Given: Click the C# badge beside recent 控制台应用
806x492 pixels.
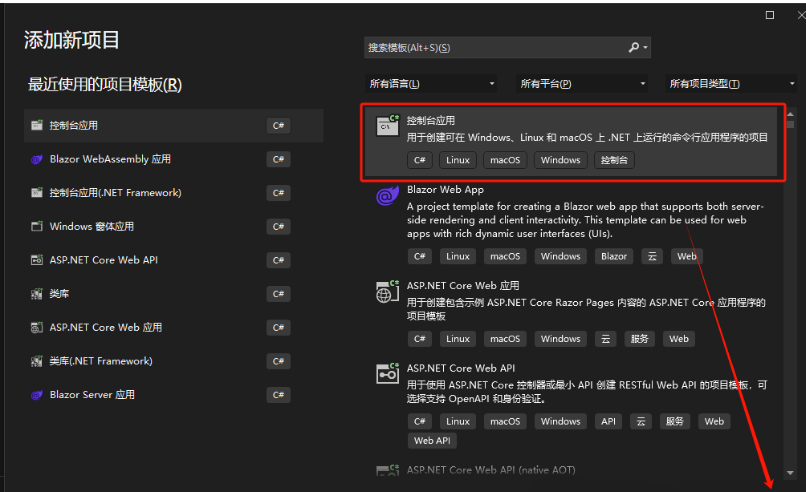Looking at the screenshot, I should click(279, 125).
